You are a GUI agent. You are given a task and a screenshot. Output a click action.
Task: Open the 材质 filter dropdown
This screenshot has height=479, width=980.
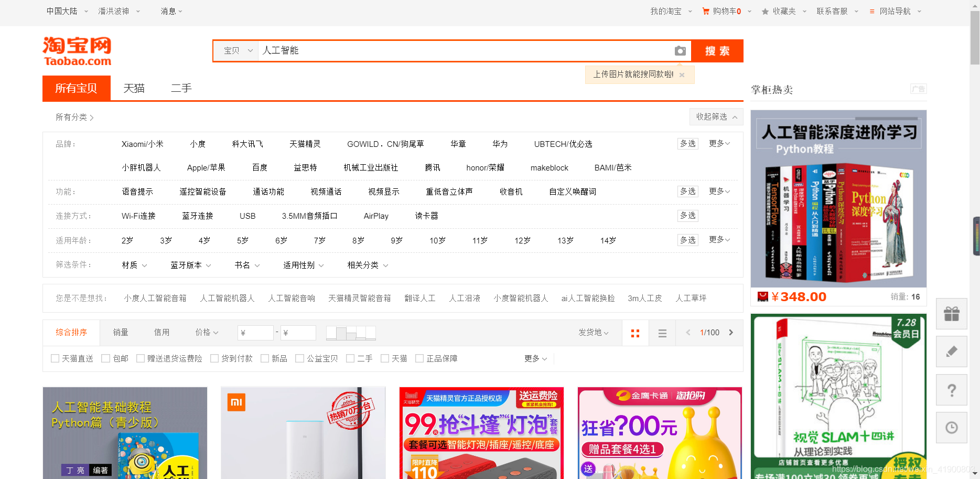134,265
